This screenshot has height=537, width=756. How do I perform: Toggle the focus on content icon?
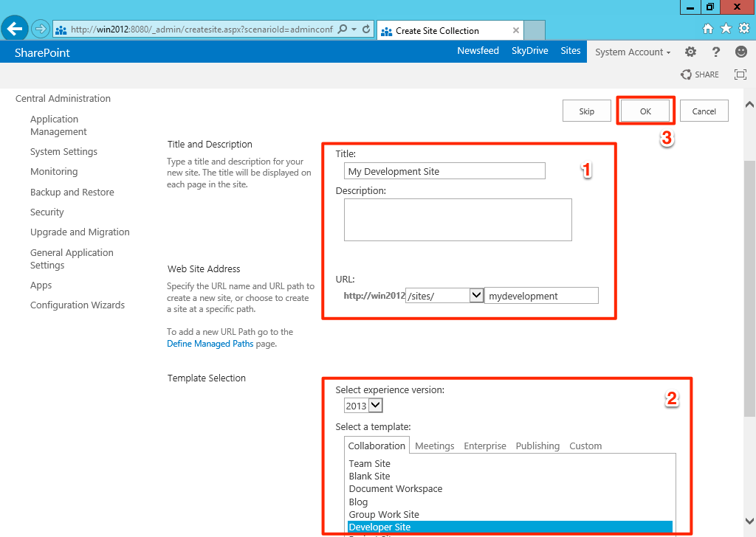point(740,75)
